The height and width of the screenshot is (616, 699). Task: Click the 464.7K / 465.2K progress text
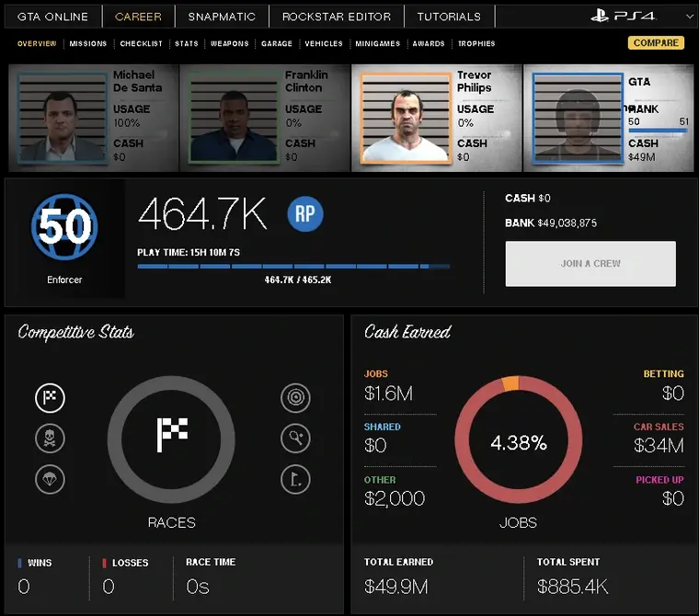point(298,279)
